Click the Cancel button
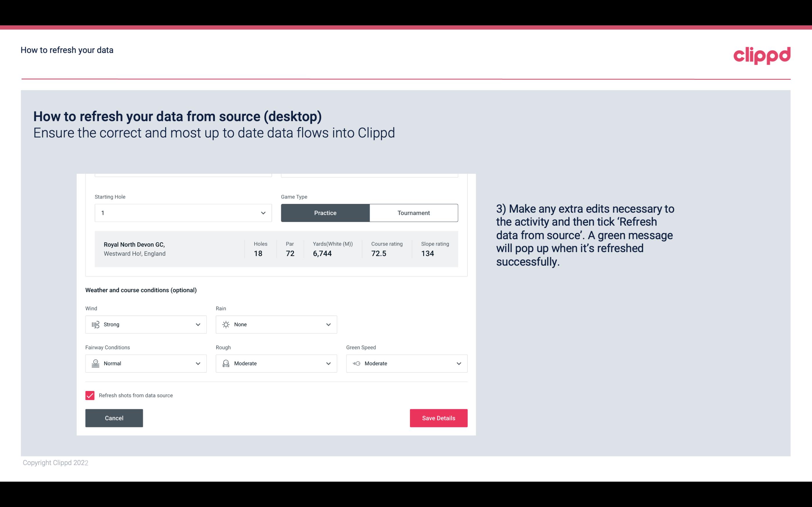Image resolution: width=812 pixels, height=507 pixels. pyautogui.click(x=114, y=418)
